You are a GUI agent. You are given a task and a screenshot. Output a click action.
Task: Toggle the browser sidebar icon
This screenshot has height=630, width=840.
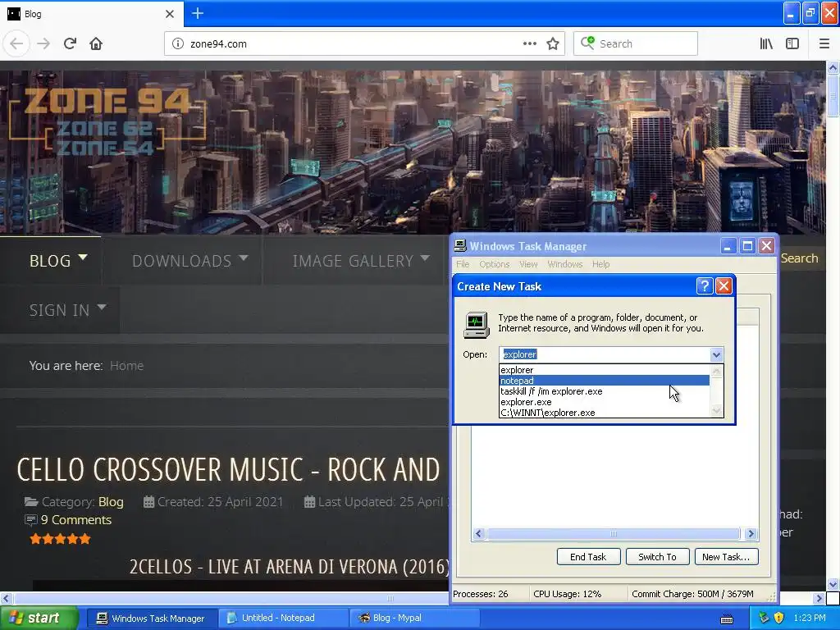tap(792, 44)
